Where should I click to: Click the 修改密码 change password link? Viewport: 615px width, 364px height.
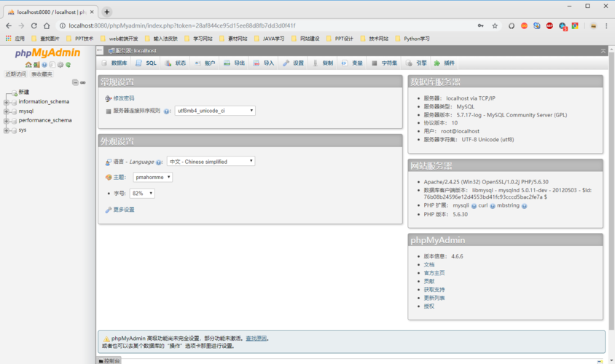(x=124, y=98)
